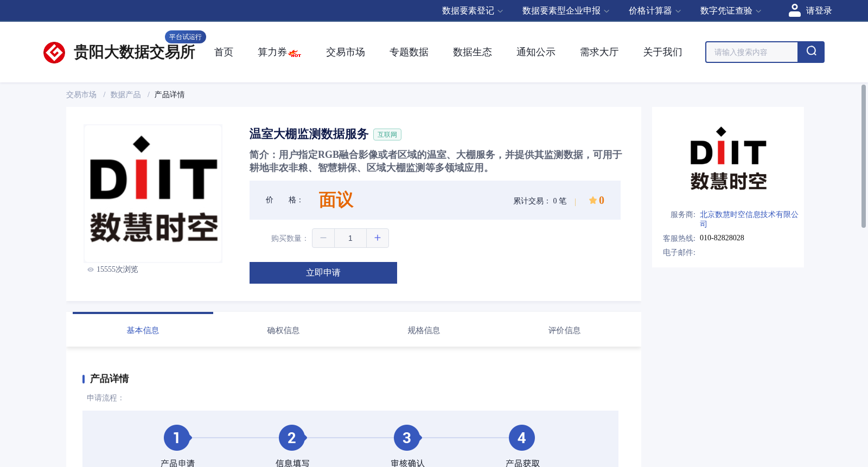
Task: Click the quantity input showing 1
Action: pyautogui.click(x=350, y=238)
